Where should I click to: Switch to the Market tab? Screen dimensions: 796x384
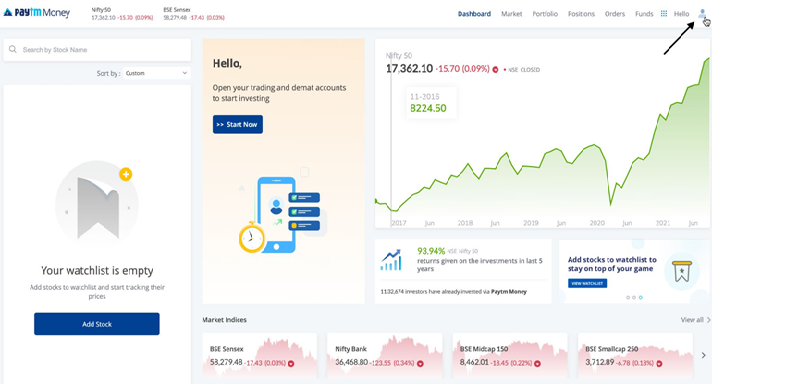[x=512, y=14]
